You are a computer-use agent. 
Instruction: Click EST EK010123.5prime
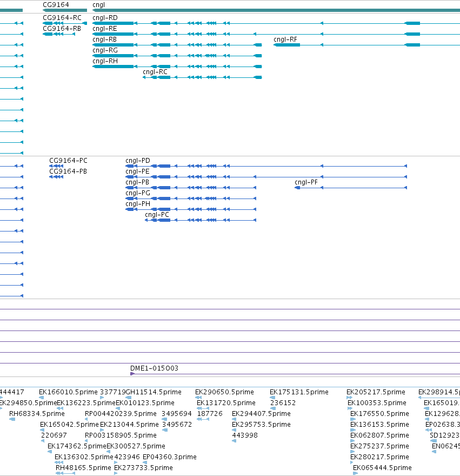click(x=145, y=403)
